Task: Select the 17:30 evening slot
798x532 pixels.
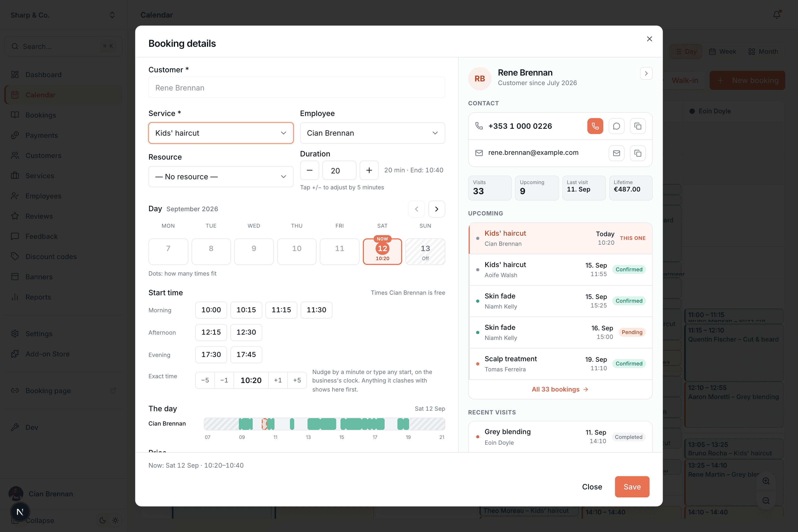Action: [x=211, y=355]
